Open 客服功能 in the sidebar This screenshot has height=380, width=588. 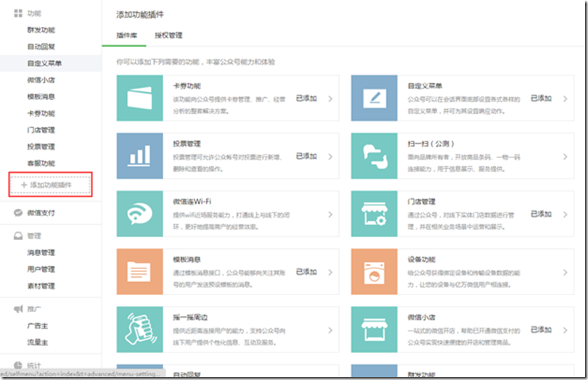coord(41,163)
